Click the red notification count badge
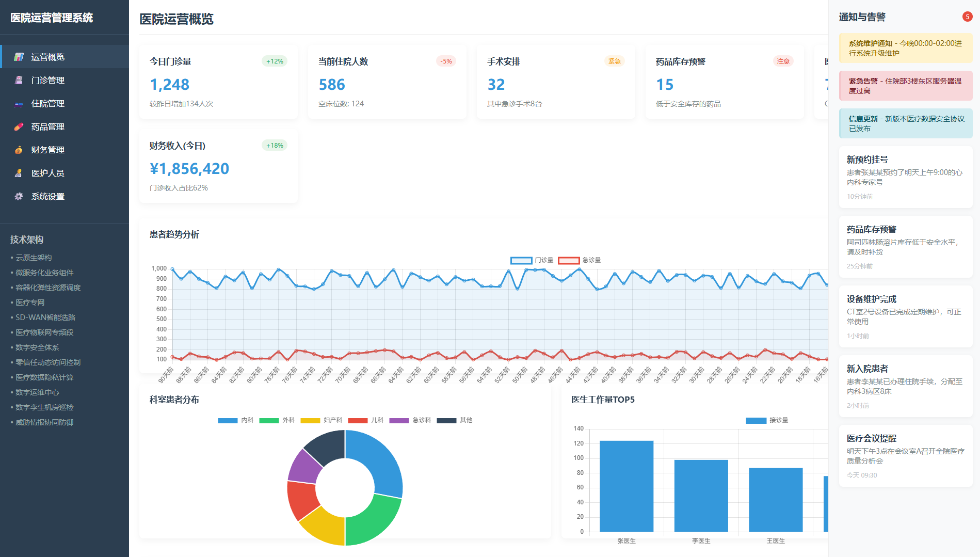 [x=967, y=17]
